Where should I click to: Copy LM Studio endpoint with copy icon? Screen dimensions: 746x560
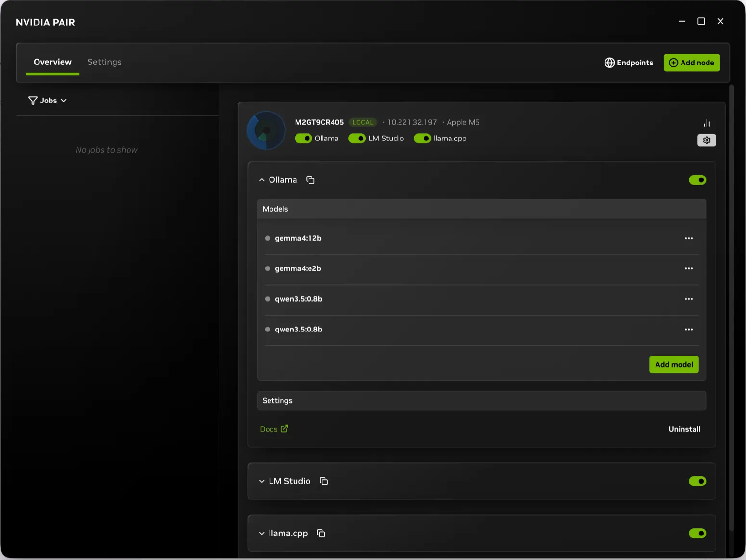pyautogui.click(x=324, y=481)
